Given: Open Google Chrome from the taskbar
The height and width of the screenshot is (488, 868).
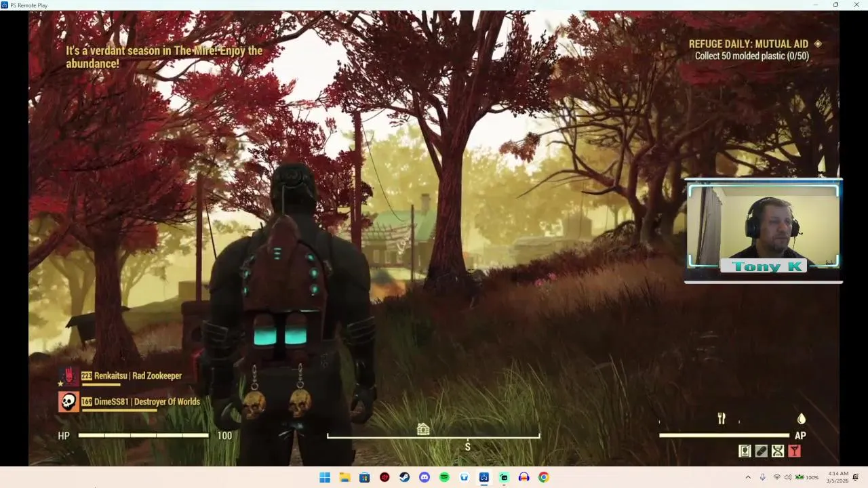Looking at the screenshot, I should tap(544, 477).
